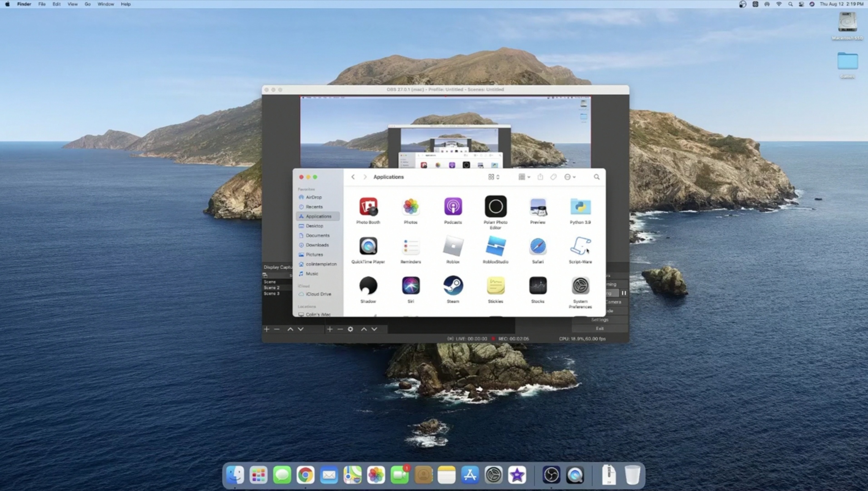Open AirDrop in Finder sidebar

click(x=313, y=197)
